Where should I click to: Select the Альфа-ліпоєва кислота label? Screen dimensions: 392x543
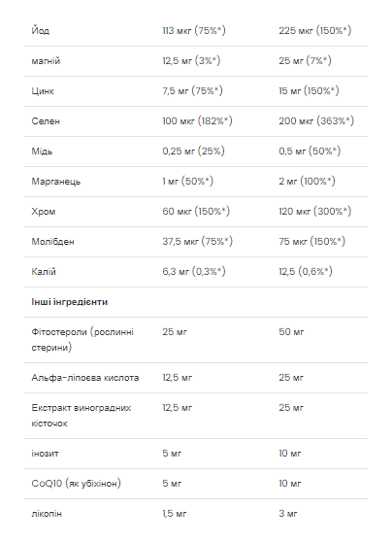(x=85, y=378)
